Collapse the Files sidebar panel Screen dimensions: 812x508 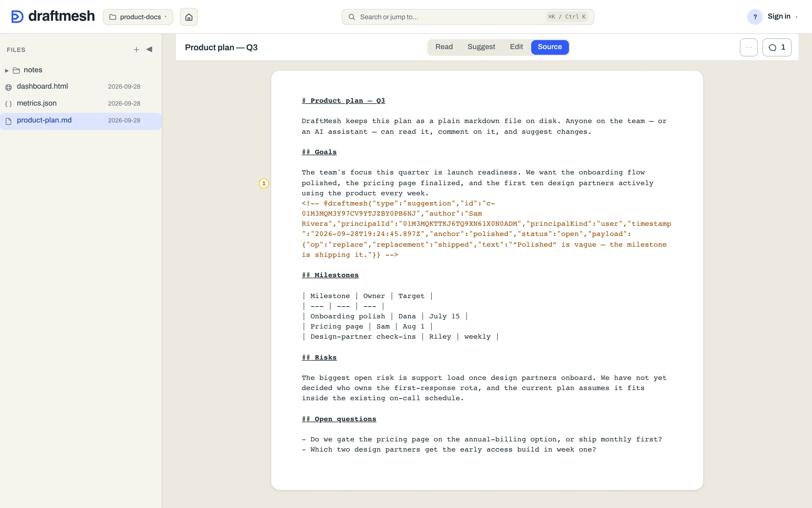coord(150,49)
